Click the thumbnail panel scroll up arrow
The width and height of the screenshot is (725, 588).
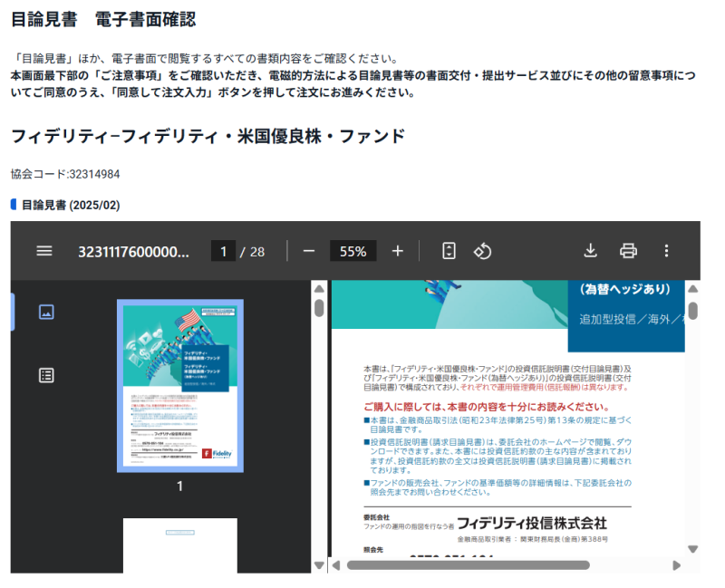coord(319,288)
